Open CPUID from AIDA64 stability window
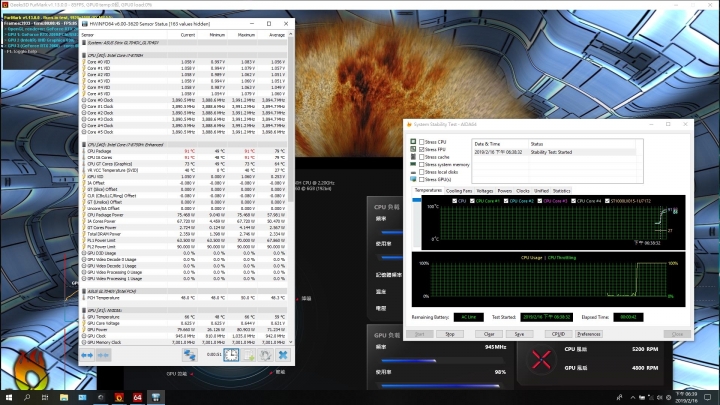This screenshot has width=720, height=405. [558, 334]
